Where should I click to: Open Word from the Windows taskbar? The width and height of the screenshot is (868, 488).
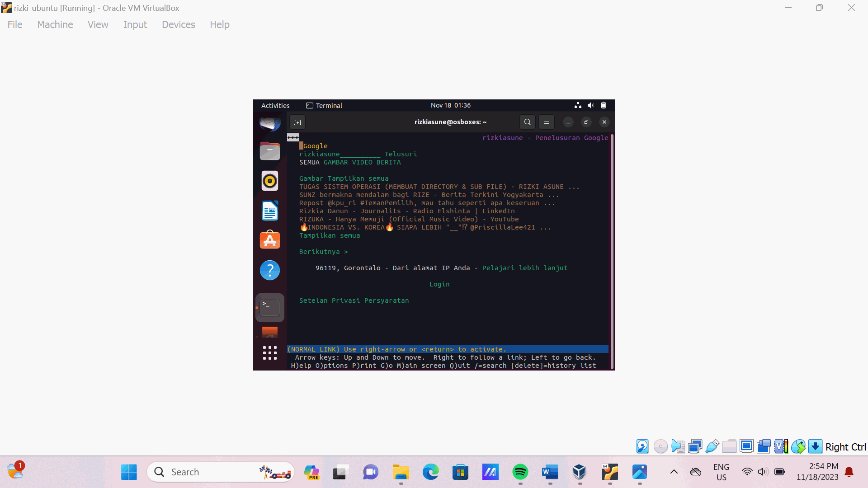coord(550,472)
